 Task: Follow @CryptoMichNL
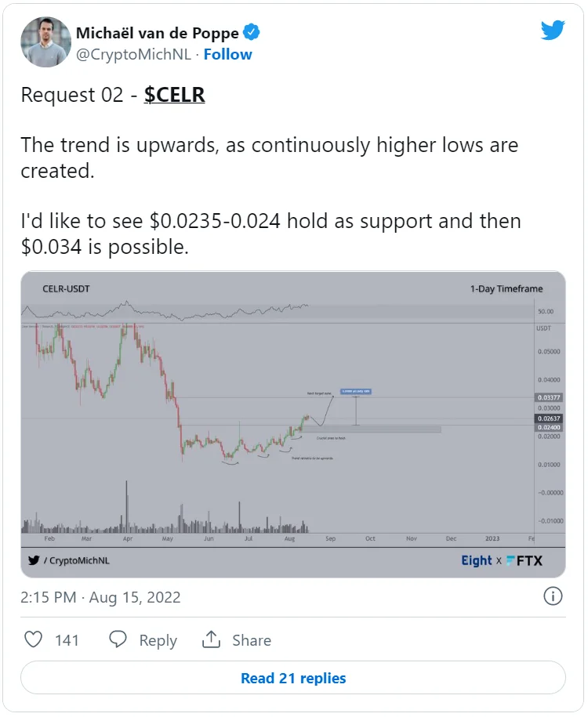[228, 54]
